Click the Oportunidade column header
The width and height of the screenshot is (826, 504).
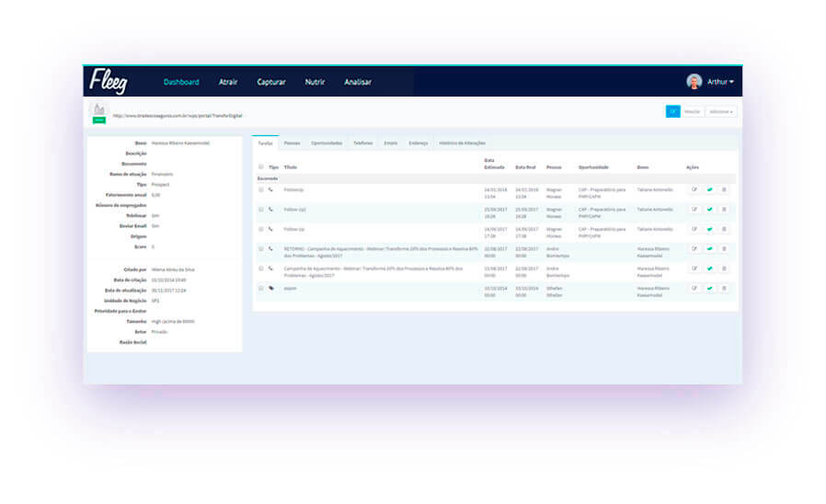[x=593, y=167]
